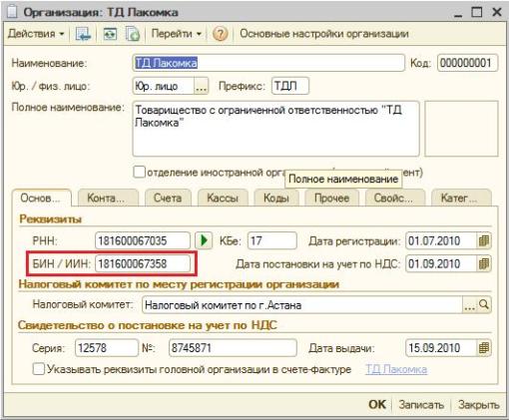509x420 pixels.
Task: Open calendar for Дата выдачи
Action: pyautogui.click(x=484, y=348)
